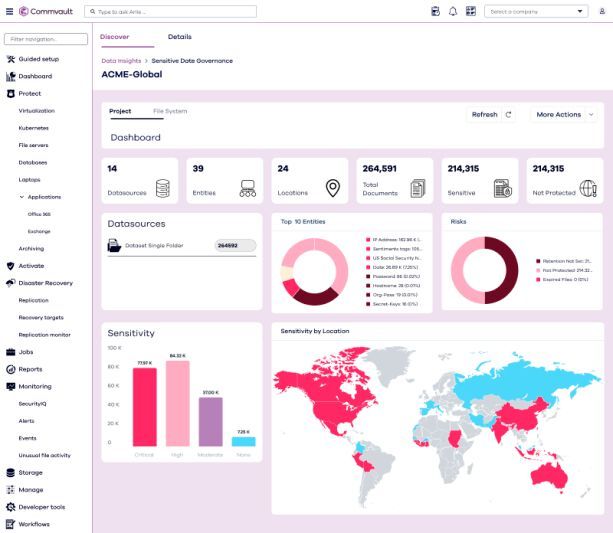Click the Refresh button

point(491,115)
